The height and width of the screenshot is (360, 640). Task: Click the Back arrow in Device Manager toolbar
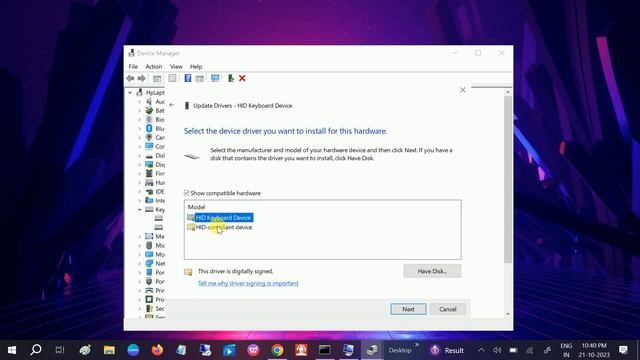coord(130,78)
